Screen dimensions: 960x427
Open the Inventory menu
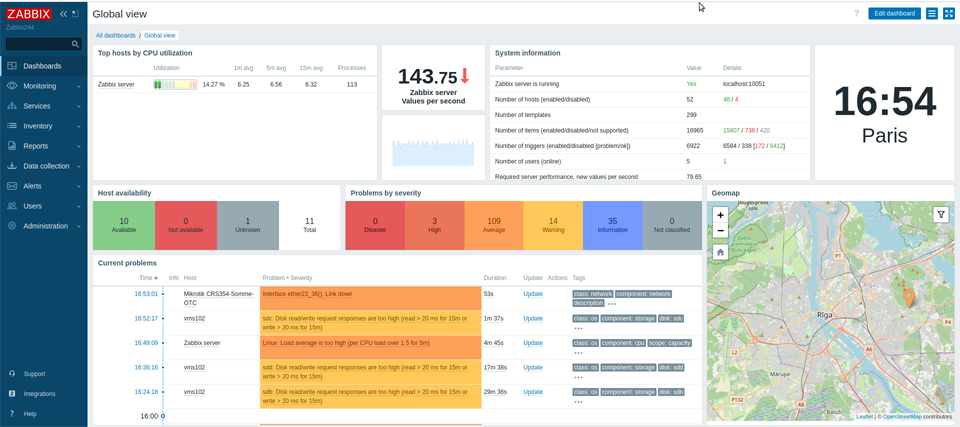pos(43,126)
